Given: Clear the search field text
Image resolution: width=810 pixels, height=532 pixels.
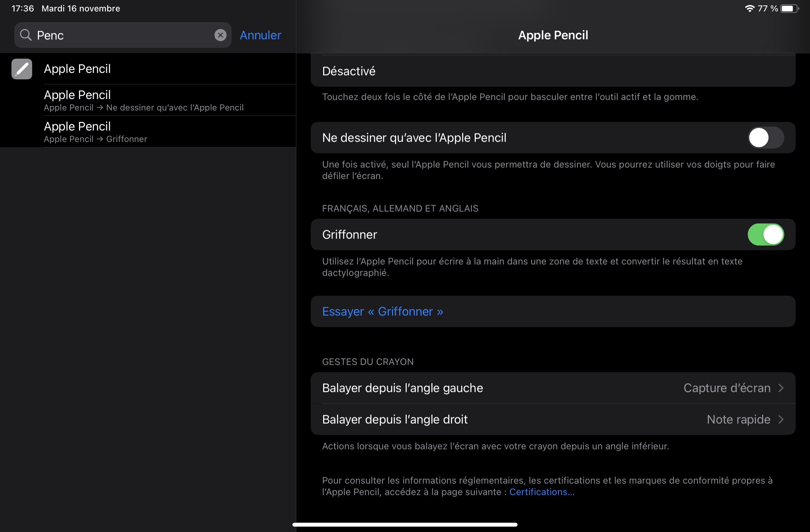Looking at the screenshot, I should pos(220,35).
